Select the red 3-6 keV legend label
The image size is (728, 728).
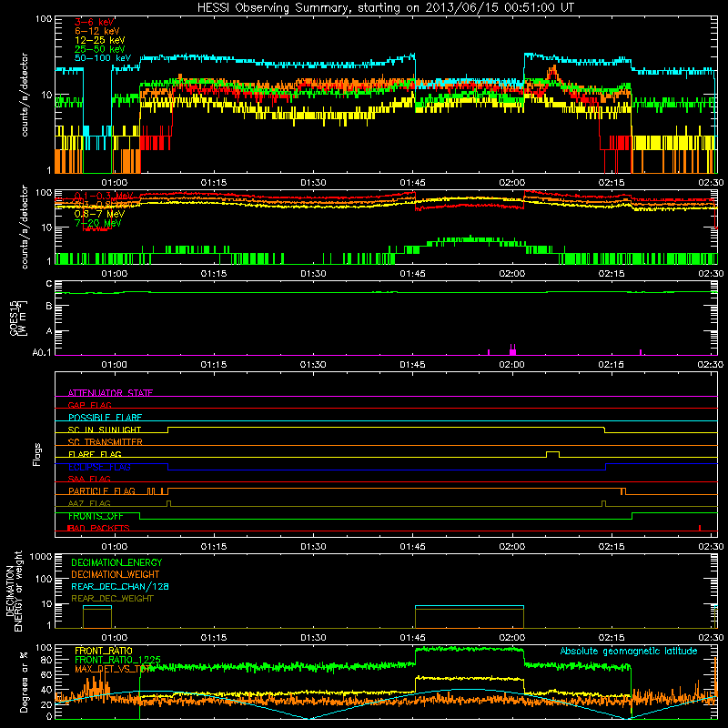[x=94, y=22]
